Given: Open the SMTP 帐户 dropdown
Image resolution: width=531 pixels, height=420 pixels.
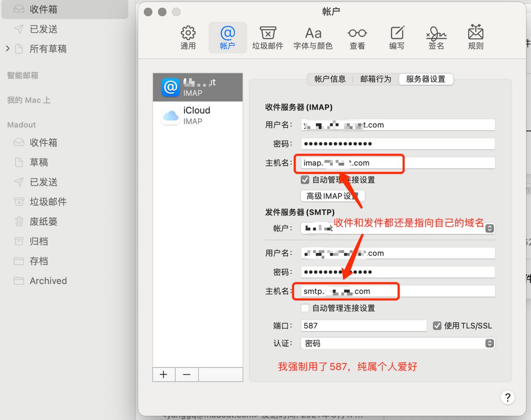Looking at the screenshot, I should tap(489, 228).
